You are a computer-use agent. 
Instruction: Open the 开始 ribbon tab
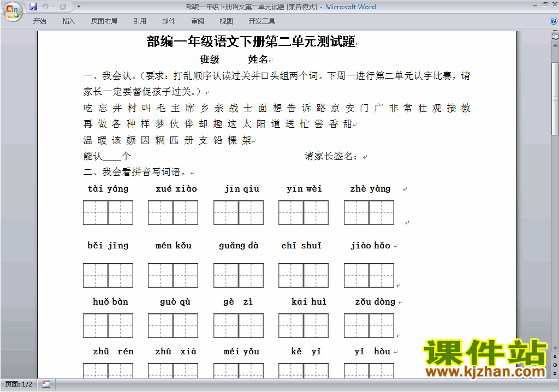click(39, 21)
